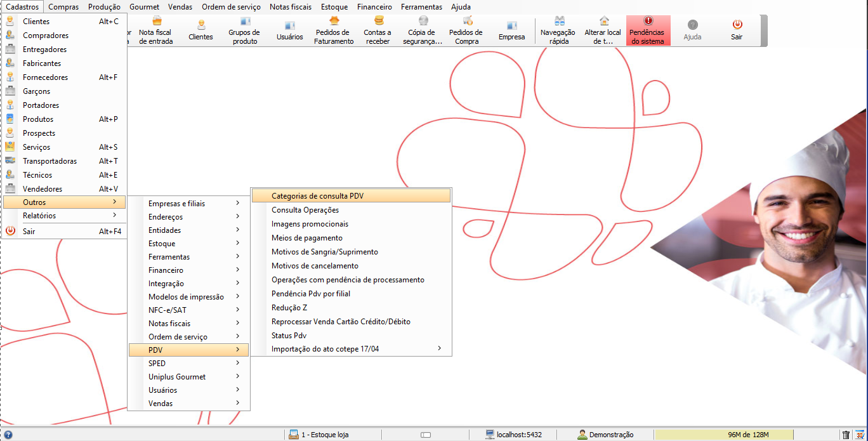Expand the NFC-e/SAT submenu
The image size is (868, 441).
point(189,310)
